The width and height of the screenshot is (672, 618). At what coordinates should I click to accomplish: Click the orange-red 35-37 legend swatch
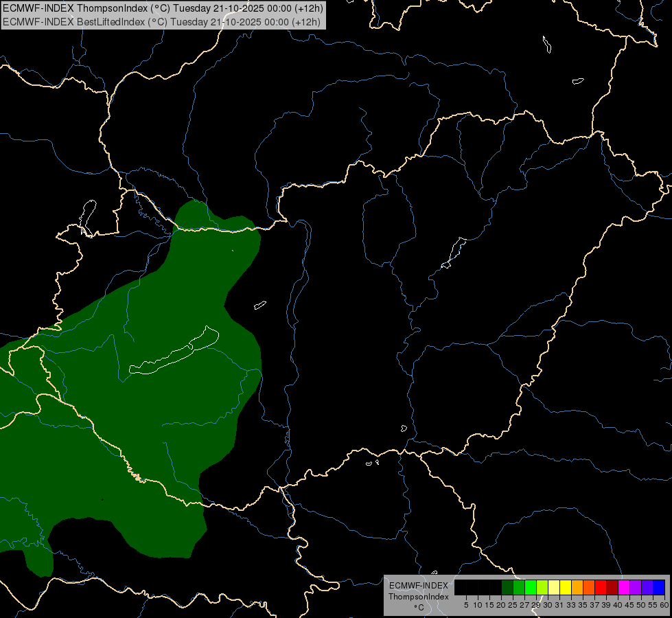coord(589,587)
